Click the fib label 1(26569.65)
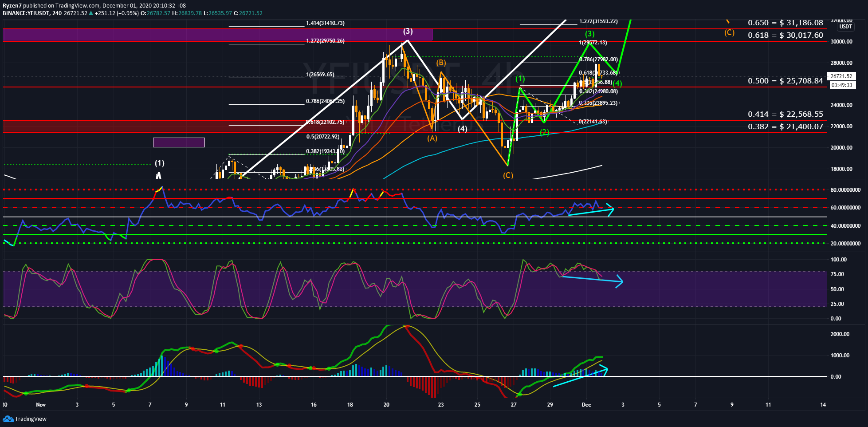Viewport: 868px width, 427px height. (320, 75)
